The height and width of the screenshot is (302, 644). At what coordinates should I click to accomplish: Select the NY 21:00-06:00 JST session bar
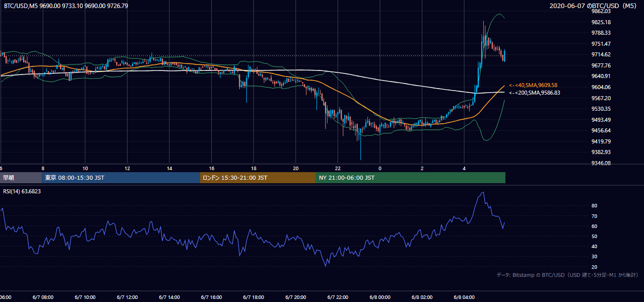411,178
